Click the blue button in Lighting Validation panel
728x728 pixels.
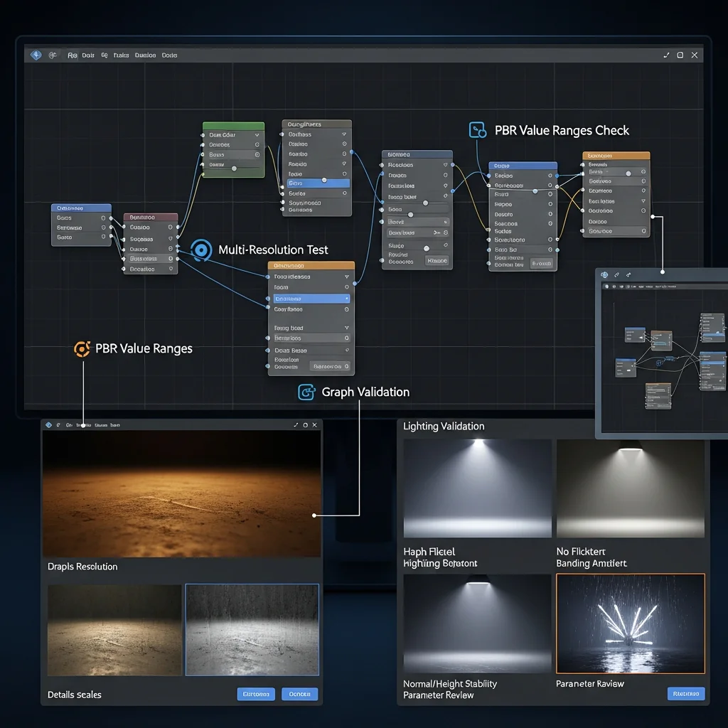pos(686,693)
